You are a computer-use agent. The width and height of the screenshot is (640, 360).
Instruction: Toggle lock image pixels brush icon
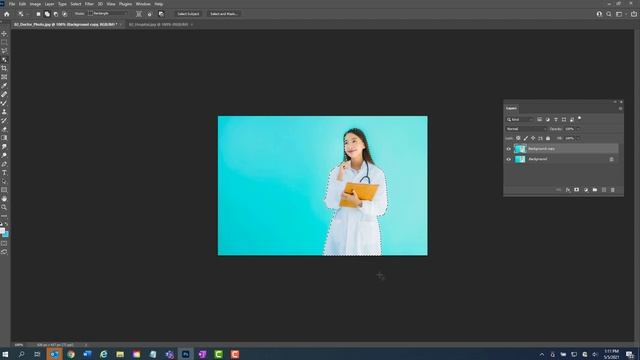click(x=526, y=138)
